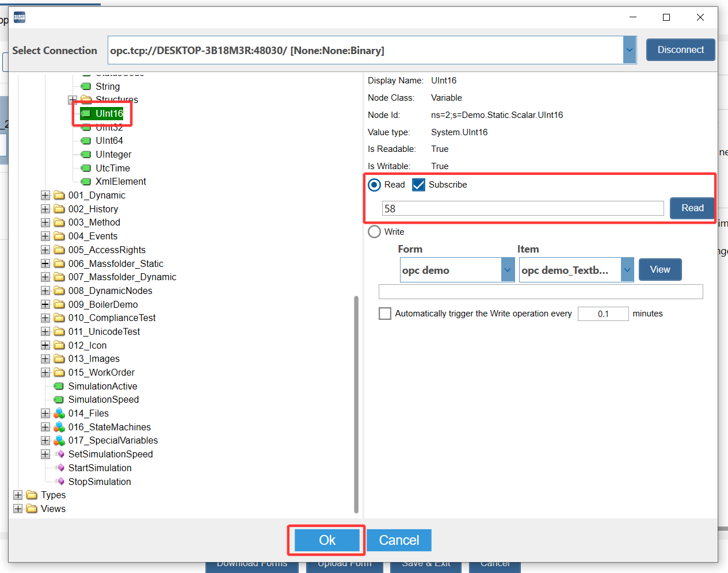Open the Form dropdown showing opc demo
This screenshot has width=728, height=573.
[x=508, y=270]
